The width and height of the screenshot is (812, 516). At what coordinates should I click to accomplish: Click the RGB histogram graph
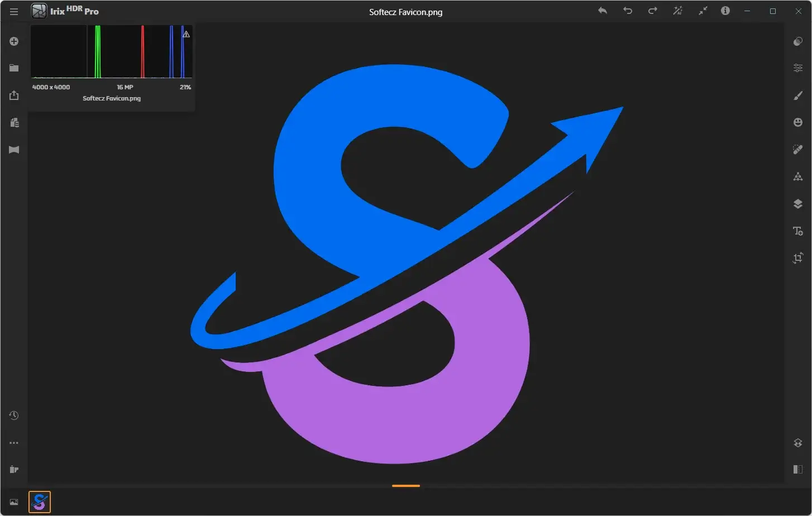point(112,51)
